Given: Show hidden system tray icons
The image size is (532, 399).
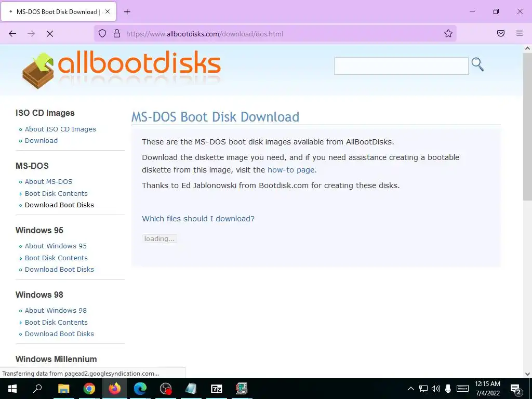Looking at the screenshot, I should pyautogui.click(x=410, y=389).
